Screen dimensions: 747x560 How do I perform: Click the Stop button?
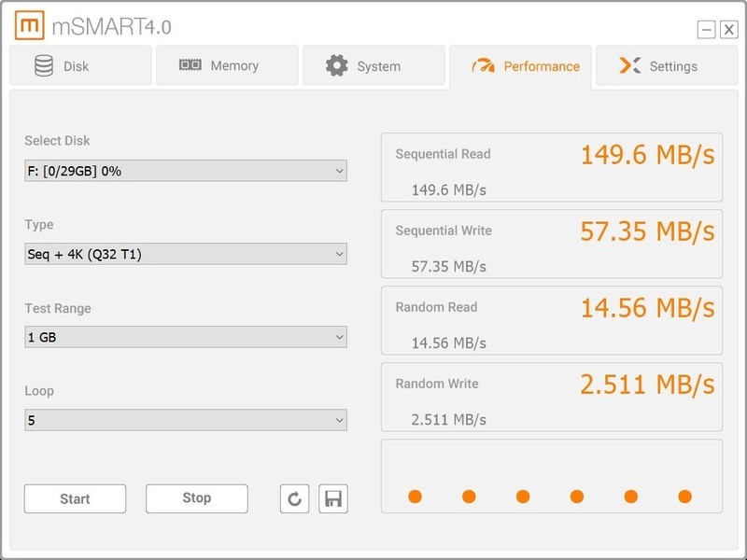click(x=197, y=498)
